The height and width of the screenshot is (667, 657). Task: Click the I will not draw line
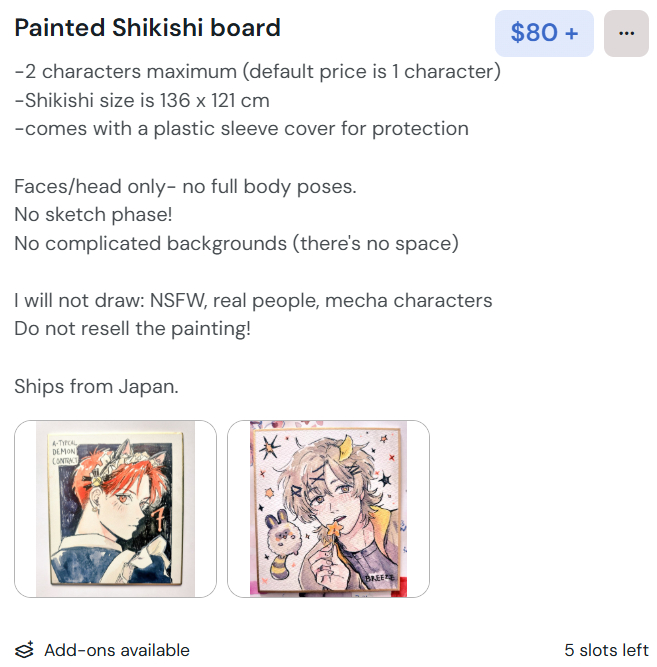tap(253, 300)
